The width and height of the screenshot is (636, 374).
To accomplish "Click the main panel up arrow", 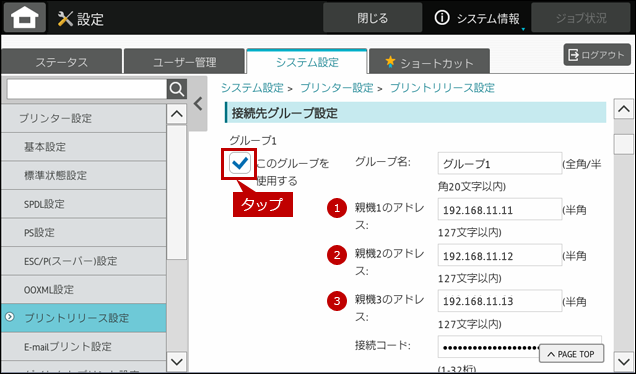I will click(623, 109).
